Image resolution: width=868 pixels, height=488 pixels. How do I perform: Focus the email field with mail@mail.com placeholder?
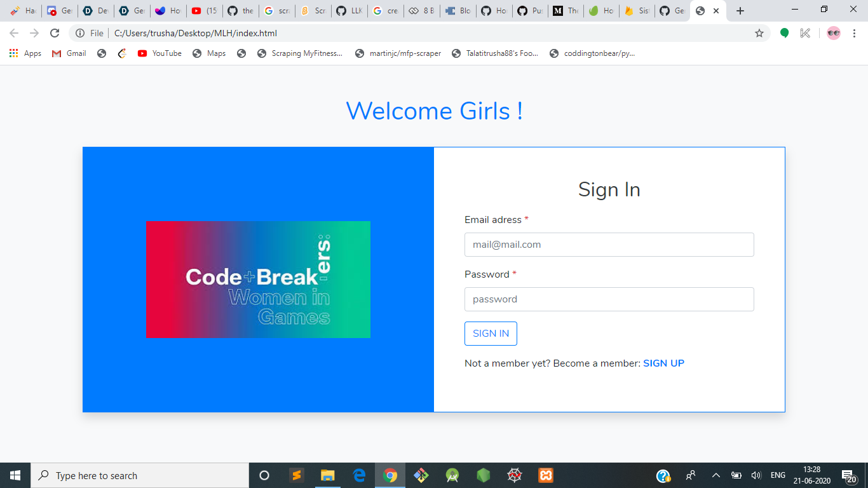pos(609,245)
